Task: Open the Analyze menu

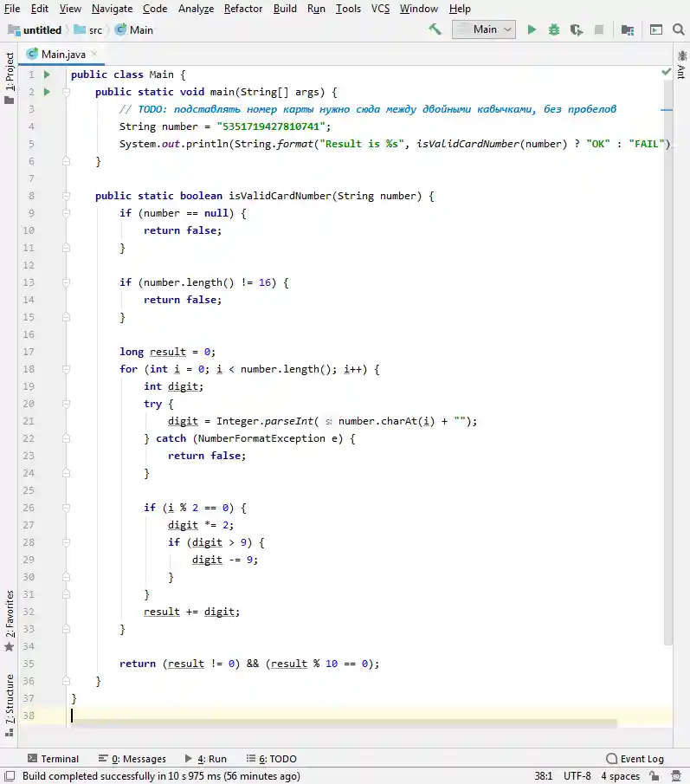Action: (196, 9)
